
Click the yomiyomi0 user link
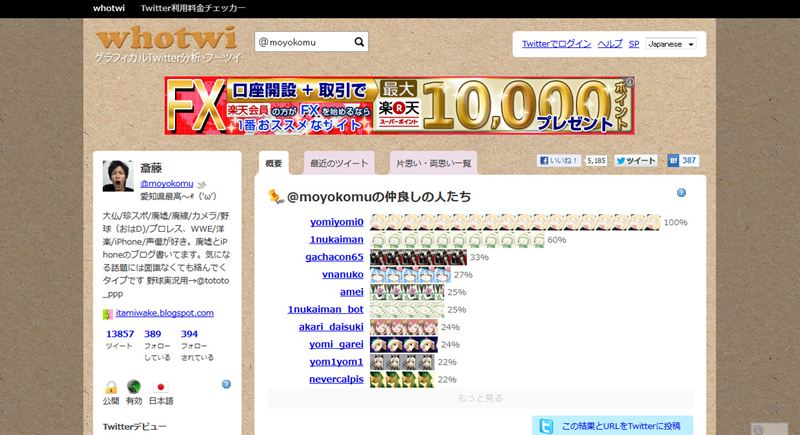[337, 222]
